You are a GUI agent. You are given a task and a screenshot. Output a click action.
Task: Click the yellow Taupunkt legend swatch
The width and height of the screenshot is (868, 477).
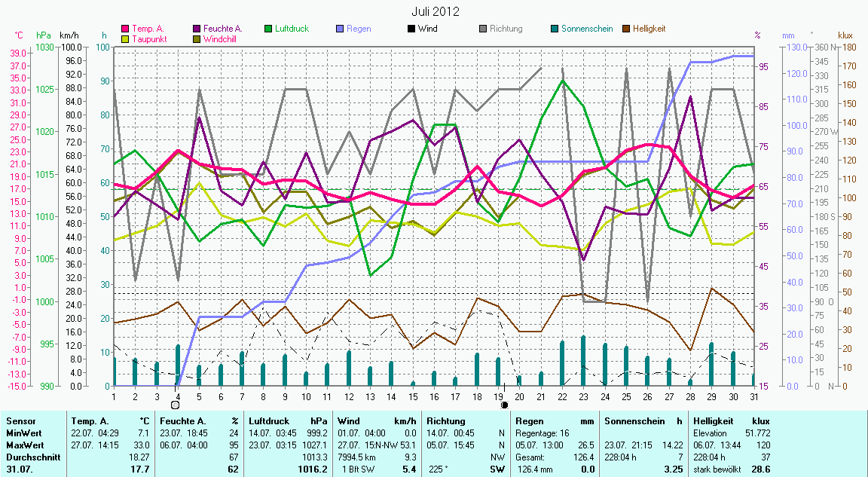point(126,38)
